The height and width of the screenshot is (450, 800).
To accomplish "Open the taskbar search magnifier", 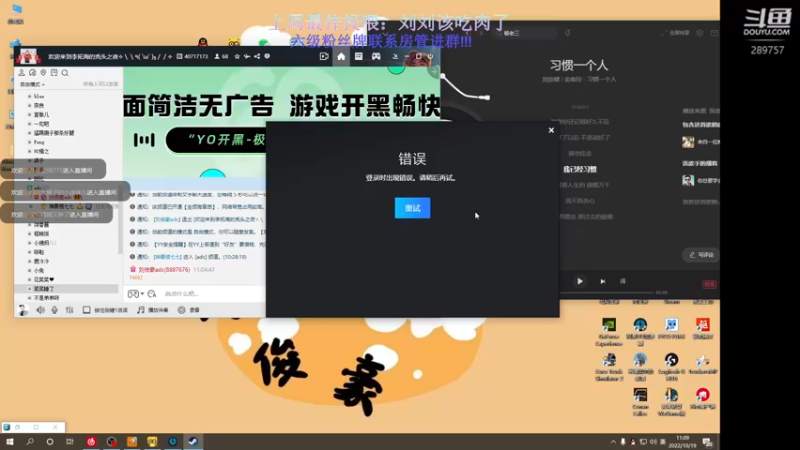I will click(x=30, y=441).
